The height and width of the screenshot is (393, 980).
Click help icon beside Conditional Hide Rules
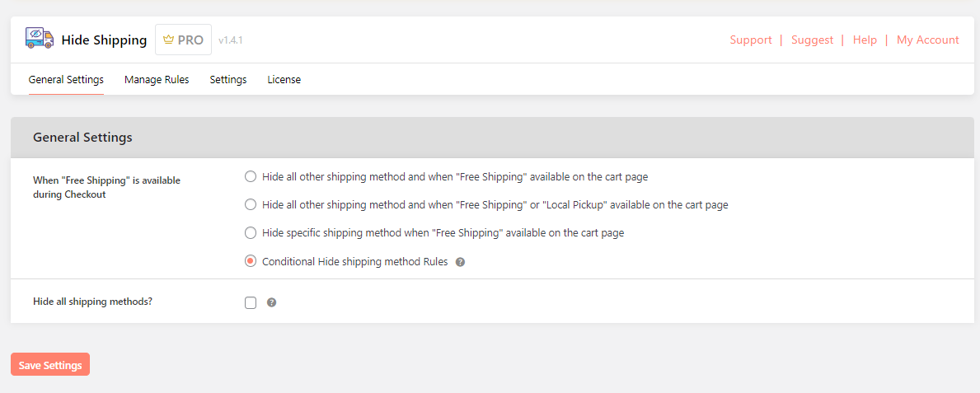(461, 262)
